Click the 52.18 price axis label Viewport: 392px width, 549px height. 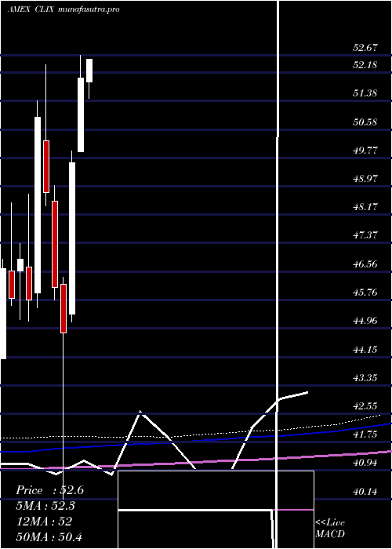(x=365, y=65)
